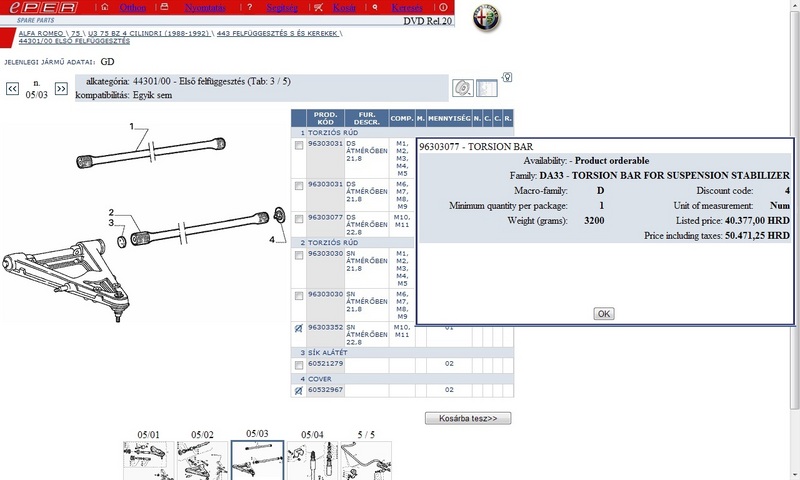800x480 pixels.
Task: Click the COMP. column header
Action: click(x=402, y=118)
